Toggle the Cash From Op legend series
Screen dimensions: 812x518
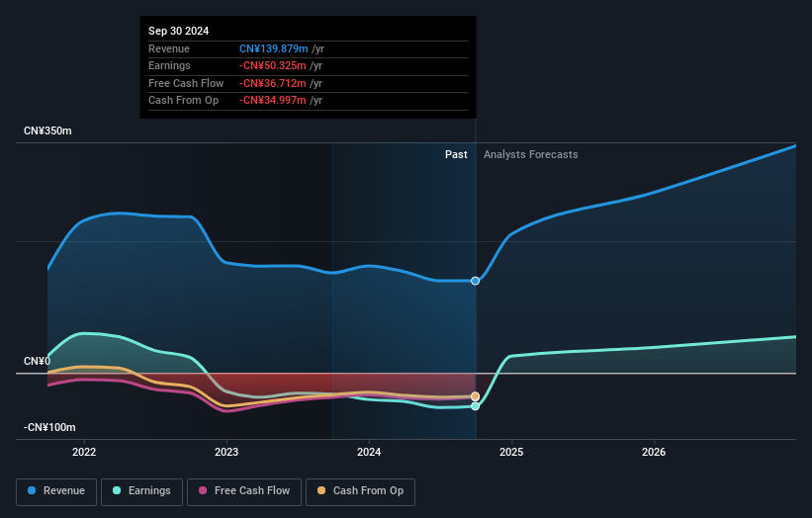tap(360, 491)
